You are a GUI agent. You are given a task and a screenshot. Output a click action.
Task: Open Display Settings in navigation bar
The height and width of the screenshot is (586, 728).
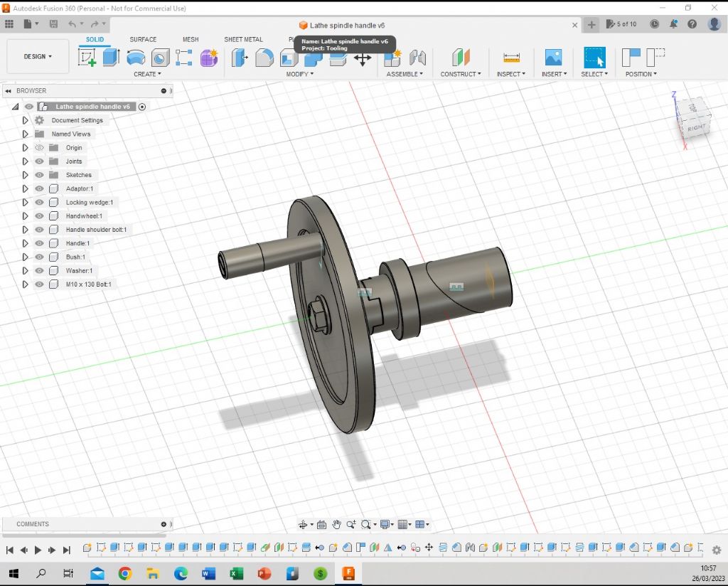tap(385, 525)
